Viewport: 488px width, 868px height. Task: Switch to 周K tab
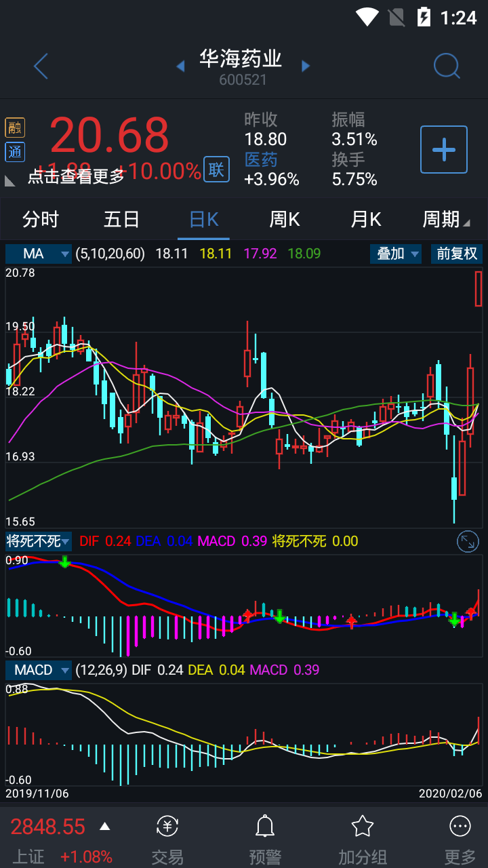285,219
